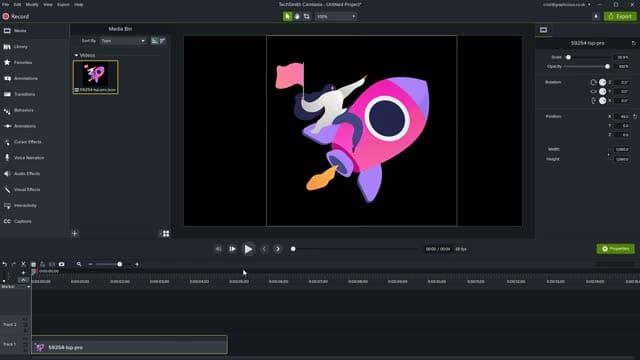Click the Opacity slider handle in properties
The width and height of the screenshot is (640, 360).
coord(607,66)
